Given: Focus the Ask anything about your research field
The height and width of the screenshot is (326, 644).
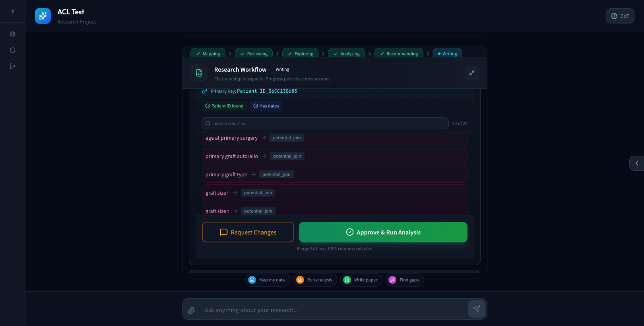Looking at the screenshot, I should (x=334, y=310).
